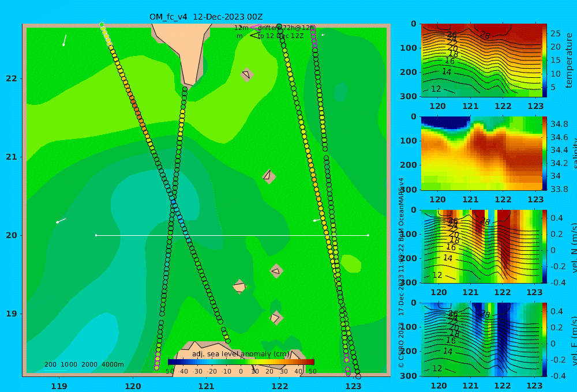Image resolution: width=577 pixels, height=392 pixels.
Task: Click the salinity panel color bar
Action: 545,153
